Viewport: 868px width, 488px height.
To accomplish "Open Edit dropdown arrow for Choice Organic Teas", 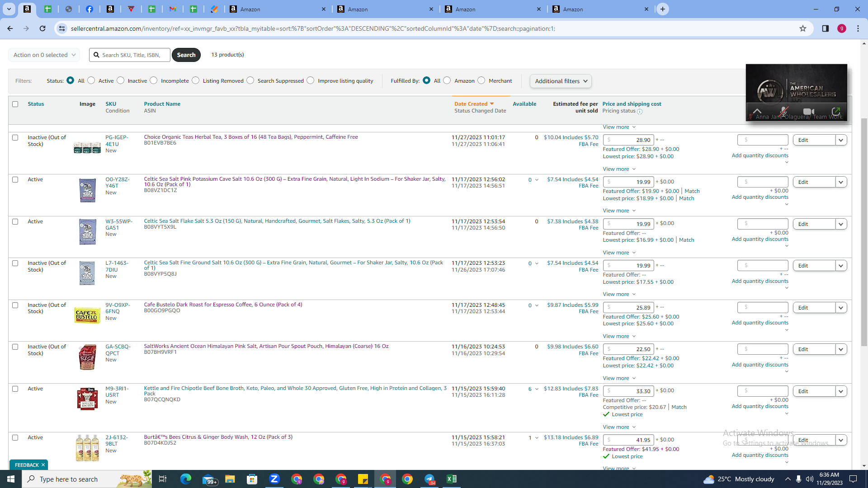I will 841,140.
